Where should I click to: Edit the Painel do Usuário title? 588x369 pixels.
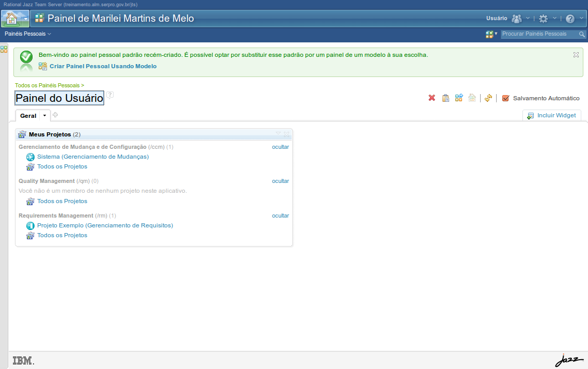tap(59, 98)
